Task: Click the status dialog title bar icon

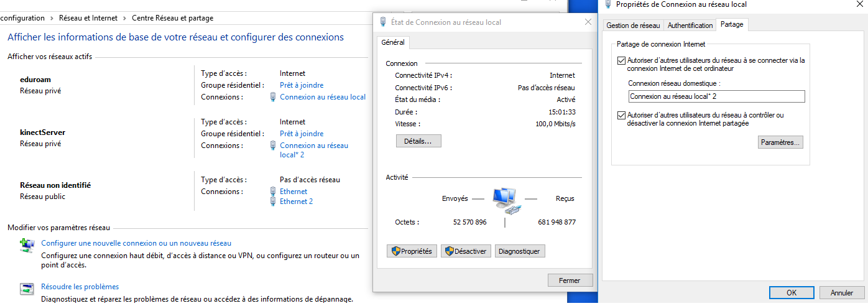Action: click(x=384, y=22)
